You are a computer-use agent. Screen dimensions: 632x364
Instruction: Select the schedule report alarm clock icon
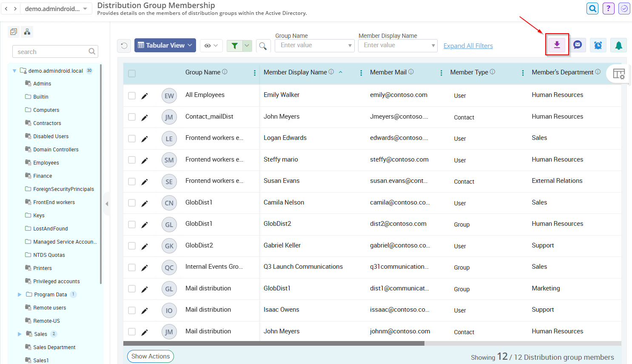pyautogui.click(x=598, y=45)
